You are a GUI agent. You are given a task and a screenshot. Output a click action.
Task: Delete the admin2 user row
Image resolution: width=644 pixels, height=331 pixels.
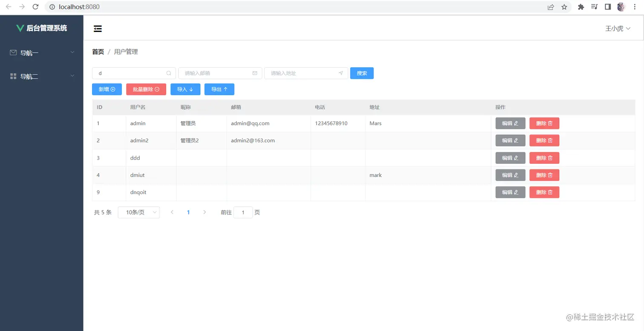[544, 140]
